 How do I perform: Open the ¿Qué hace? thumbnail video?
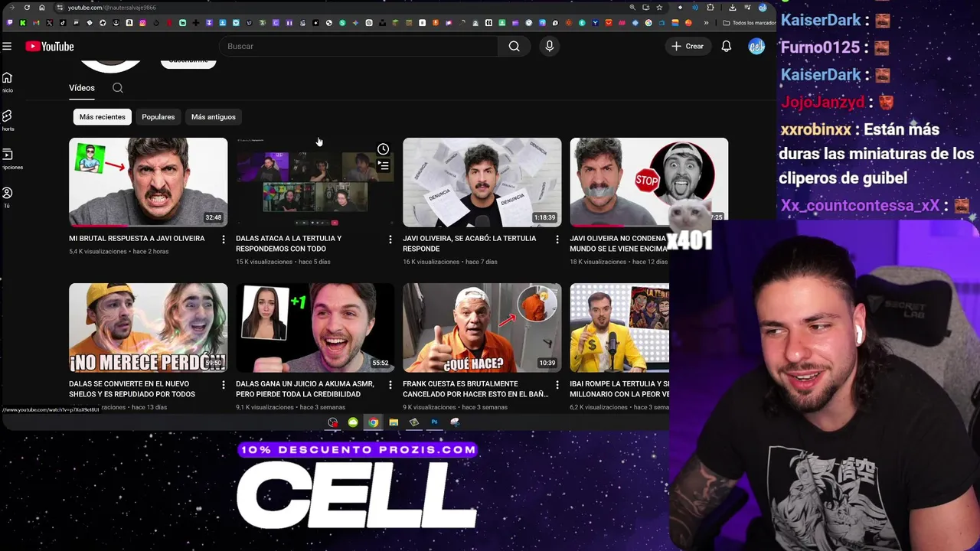(x=482, y=328)
